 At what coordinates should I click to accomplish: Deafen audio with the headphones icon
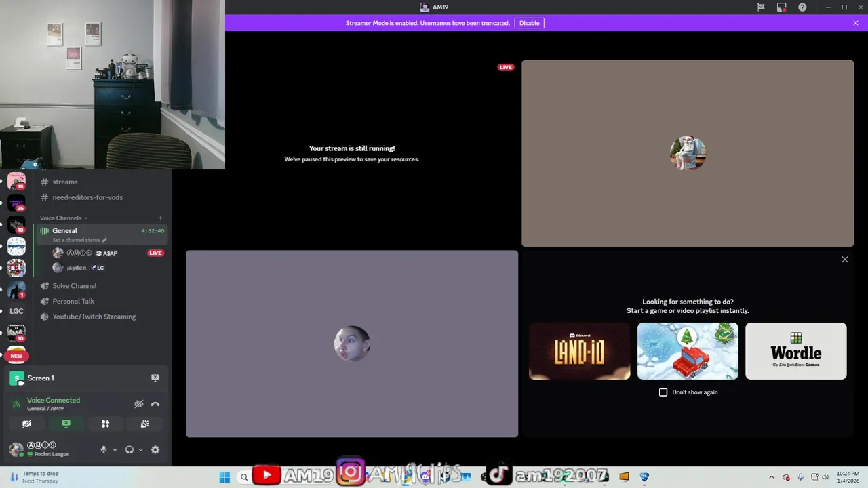(130, 450)
